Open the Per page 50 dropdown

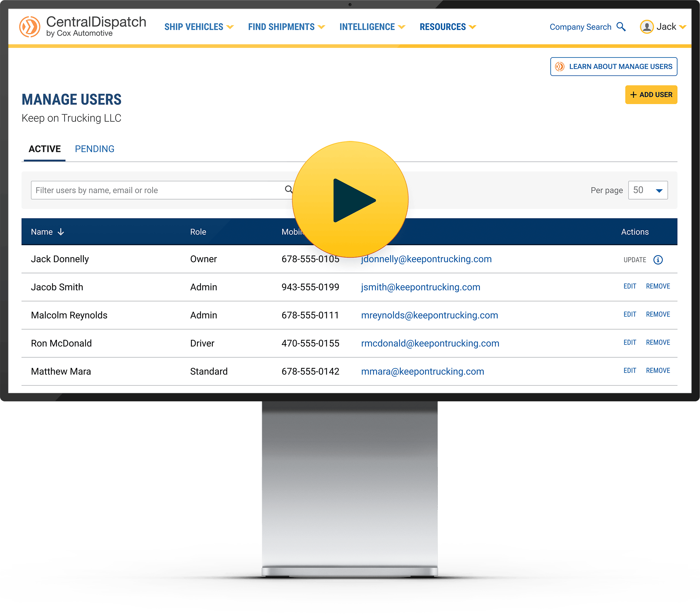[x=648, y=190]
